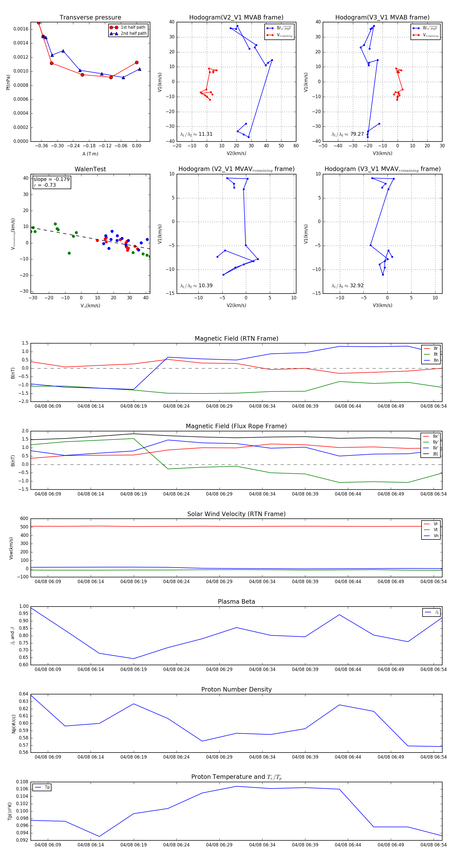Click the "Transverse pressure" plot title
This screenshot has width=473, height=868.
(x=90, y=18)
